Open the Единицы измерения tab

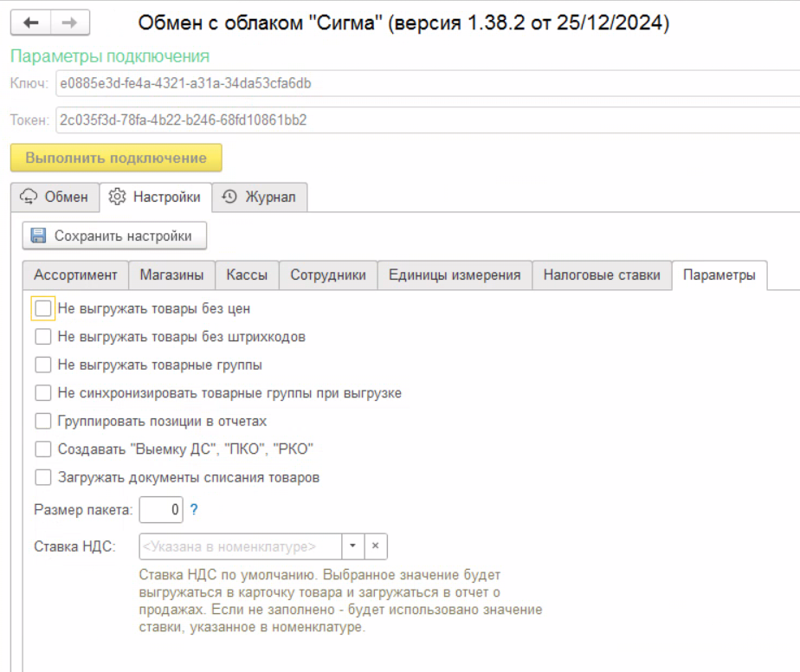point(455,275)
